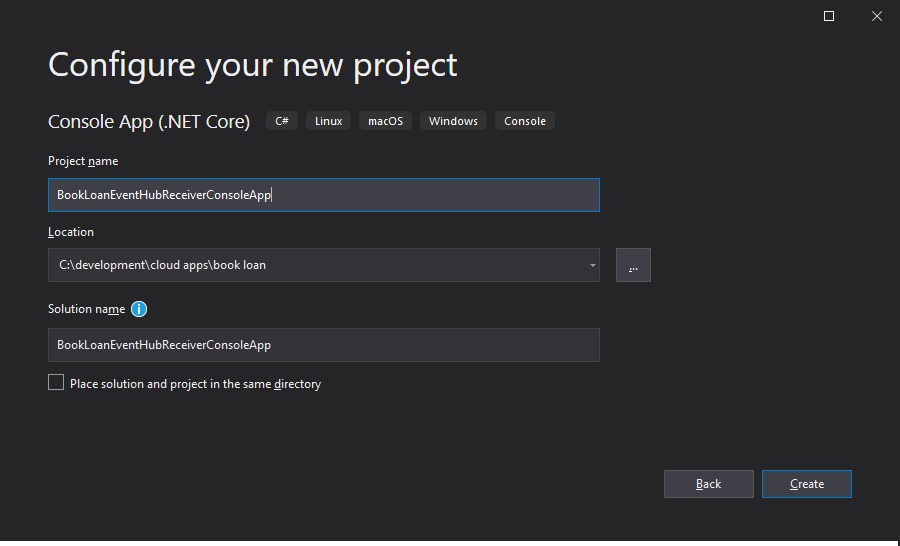Image resolution: width=900 pixels, height=546 pixels.
Task: Select the Location path combo box
Action: click(x=324, y=265)
